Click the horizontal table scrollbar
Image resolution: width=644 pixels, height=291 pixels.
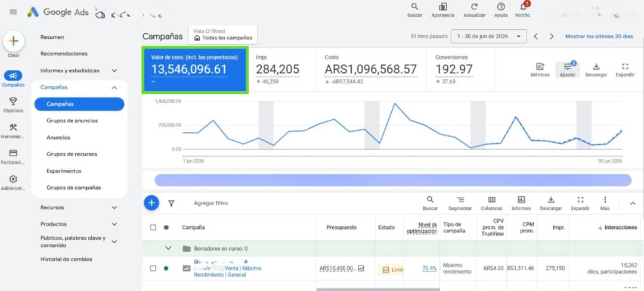(378, 289)
